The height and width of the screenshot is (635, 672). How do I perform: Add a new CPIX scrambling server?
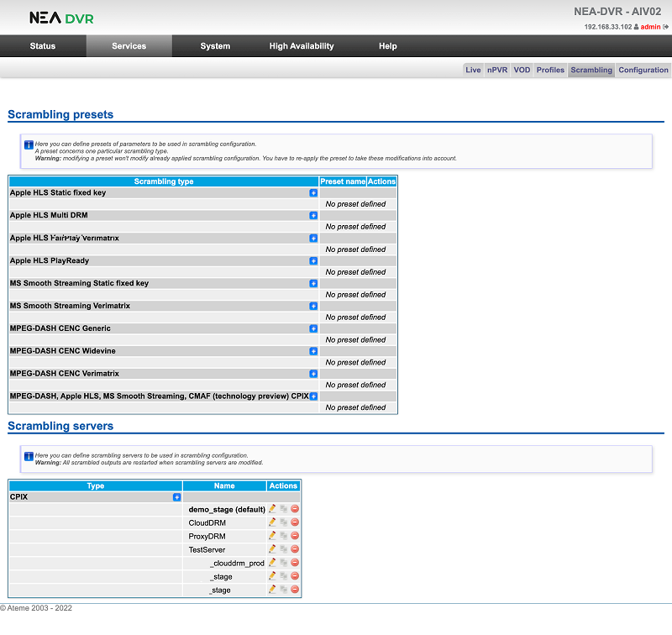pyautogui.click(x=176, y=497)
